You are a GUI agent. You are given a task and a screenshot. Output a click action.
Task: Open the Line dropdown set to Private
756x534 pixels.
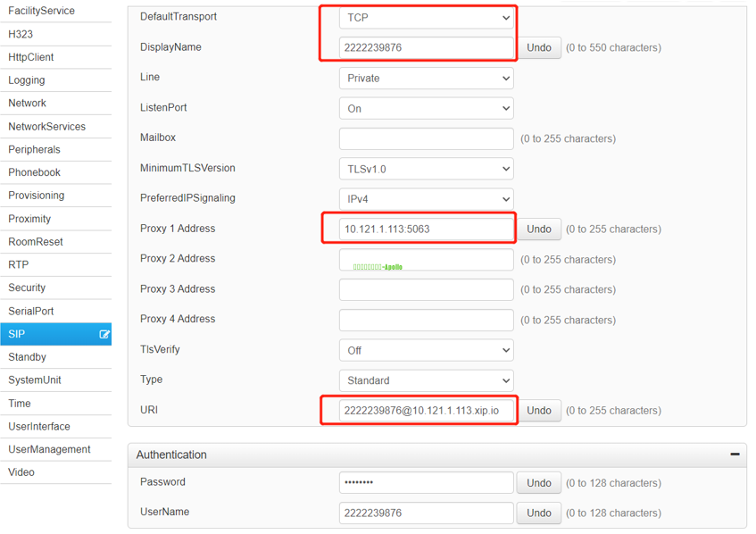pyautogui.click(x=426, y=79)
